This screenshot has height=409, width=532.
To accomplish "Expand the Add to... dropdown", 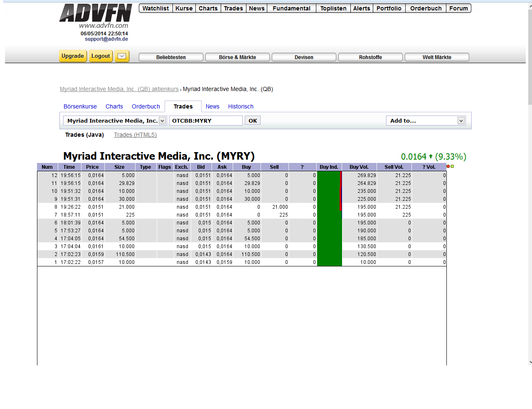I will coord(461,121).
